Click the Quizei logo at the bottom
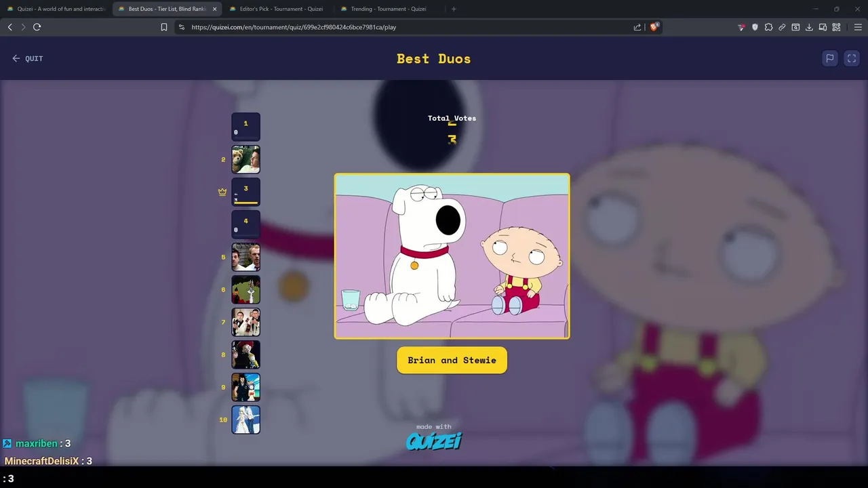 [434, 441]
